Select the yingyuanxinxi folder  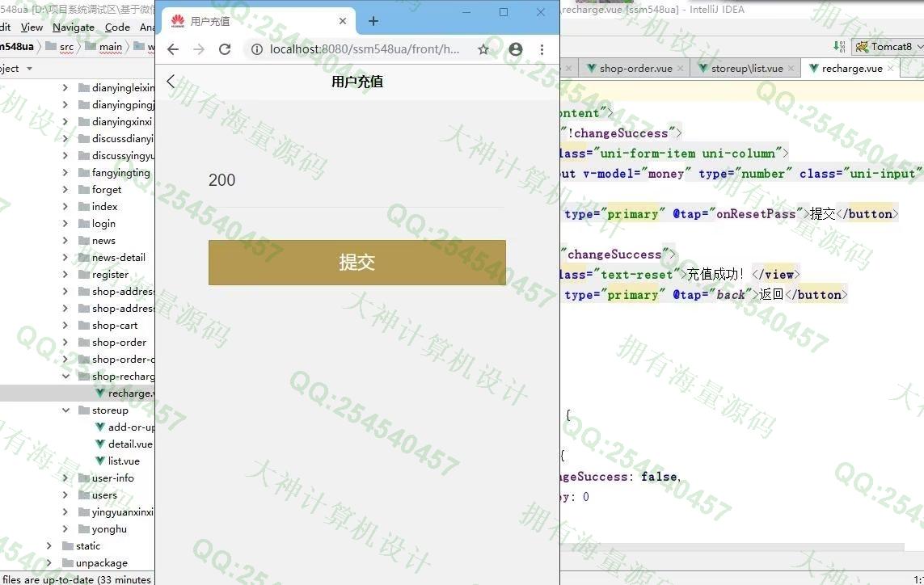point(123,512)
